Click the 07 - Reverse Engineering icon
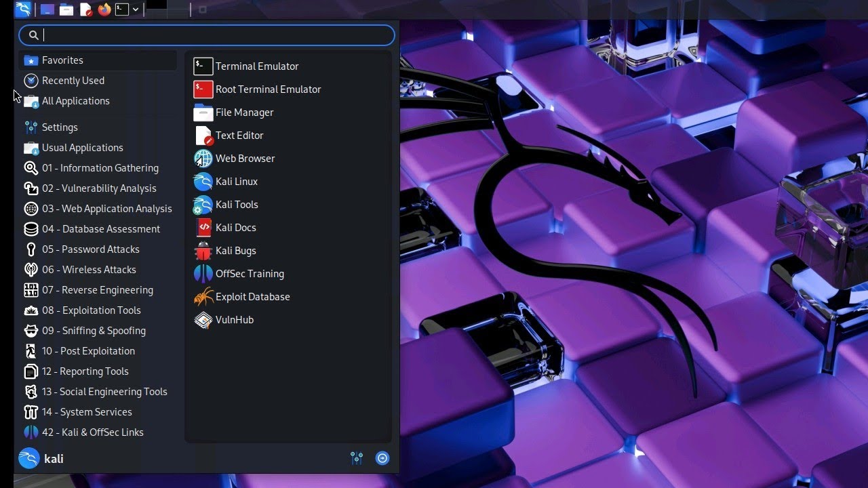The height and width of the screenshot is (488, 868). pos(31,290)
